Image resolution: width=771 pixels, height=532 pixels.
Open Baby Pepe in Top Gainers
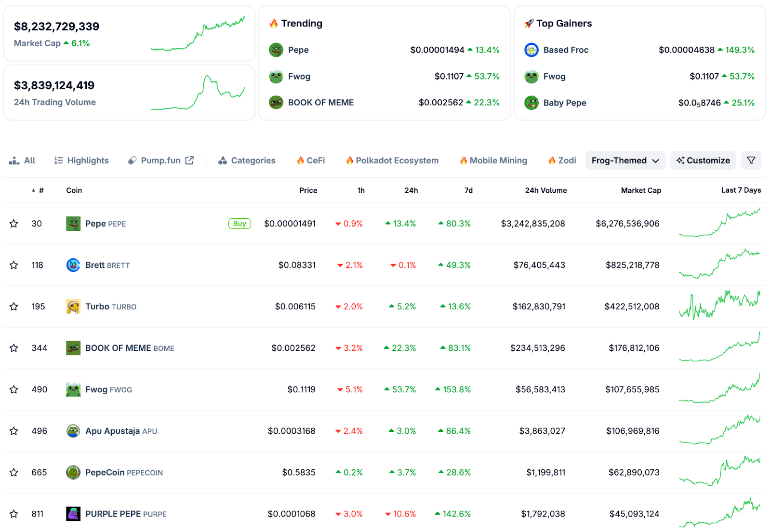tap(565, 103)
